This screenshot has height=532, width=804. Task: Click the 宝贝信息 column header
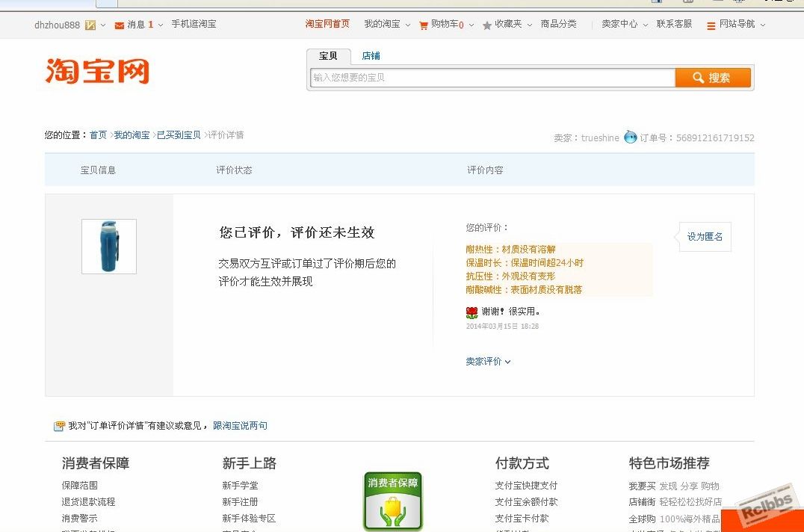click(x=98, y=170)
